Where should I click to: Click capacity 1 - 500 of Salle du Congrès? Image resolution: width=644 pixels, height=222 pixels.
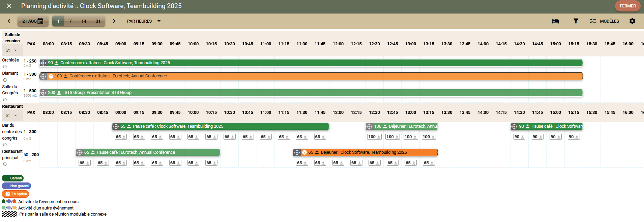tap(30, 91)
